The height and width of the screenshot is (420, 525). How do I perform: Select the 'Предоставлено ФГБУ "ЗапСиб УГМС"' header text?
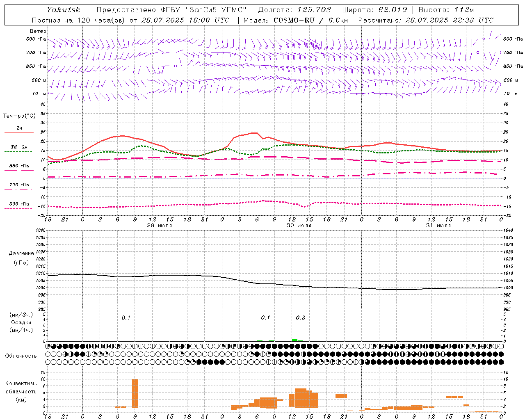coord(171,10)
